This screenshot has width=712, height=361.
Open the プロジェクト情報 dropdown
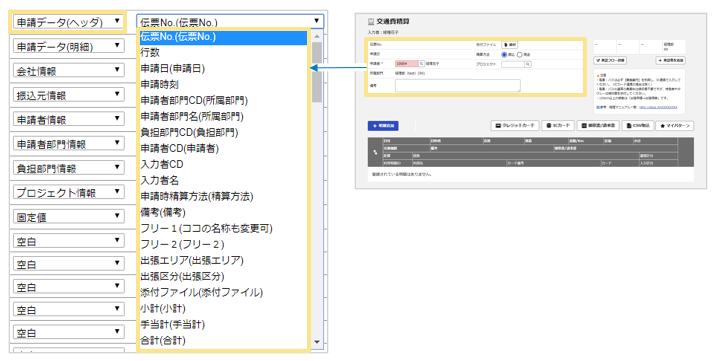click(69, 193)
